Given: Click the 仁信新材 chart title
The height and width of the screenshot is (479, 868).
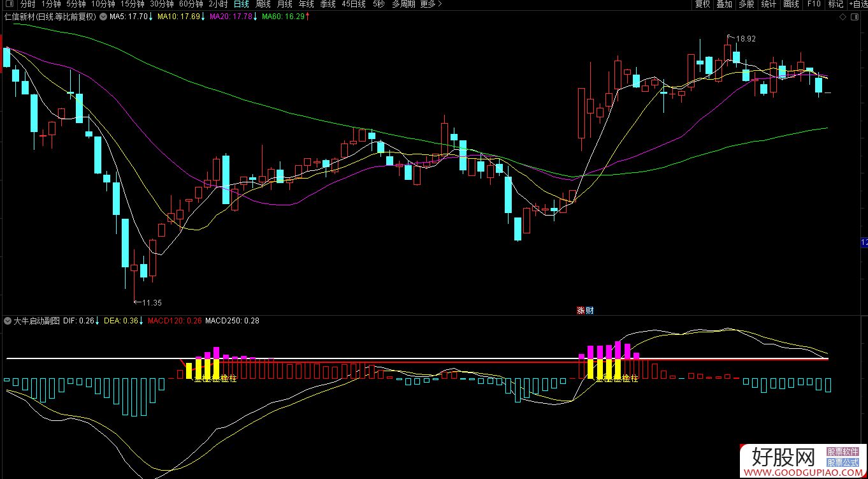Looking at the screenshot, I should [50, 17].
